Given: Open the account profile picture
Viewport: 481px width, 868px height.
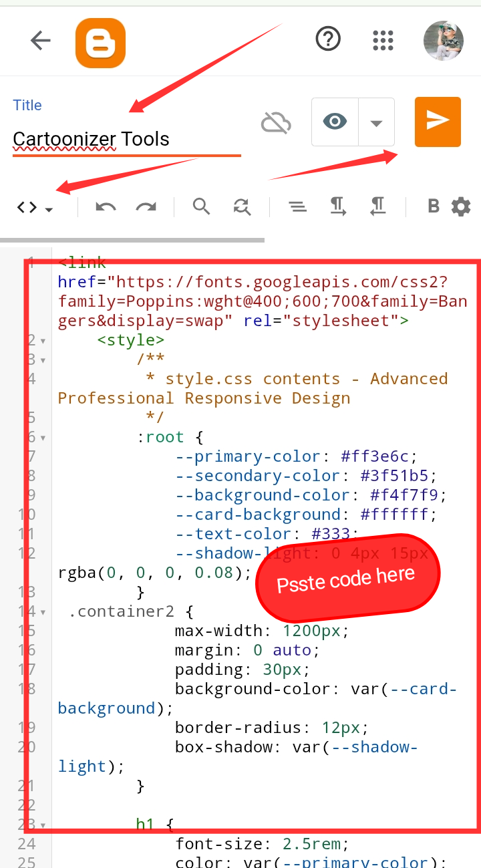Looking at the screenshot, I should (x=444, y=41).
